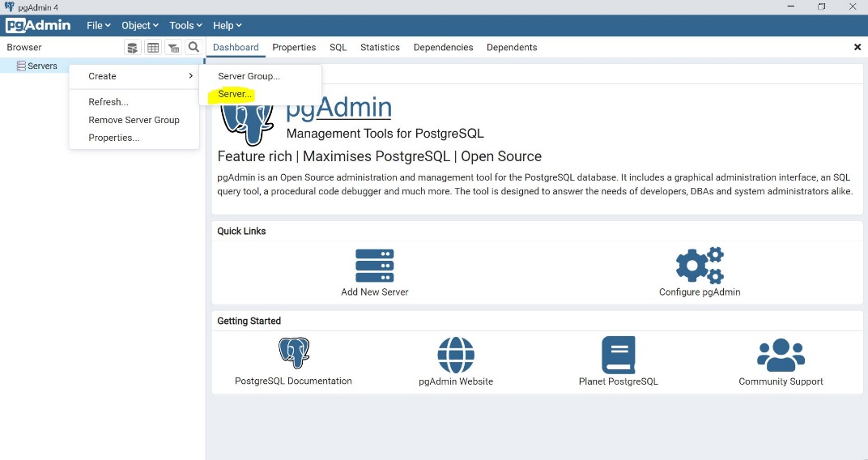
Task: Click the Filtered Rows toolbar icon
Action: pos(173,48)
